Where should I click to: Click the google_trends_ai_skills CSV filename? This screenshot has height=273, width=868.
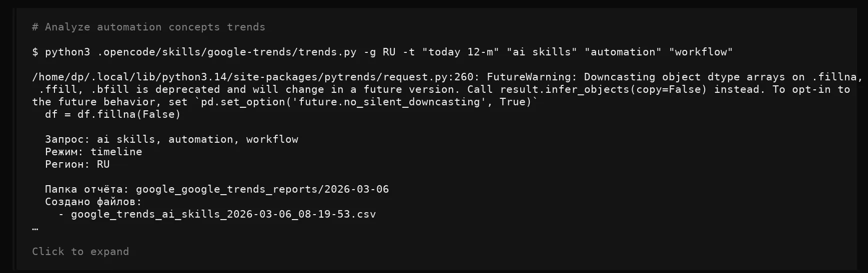coord(223,214)
